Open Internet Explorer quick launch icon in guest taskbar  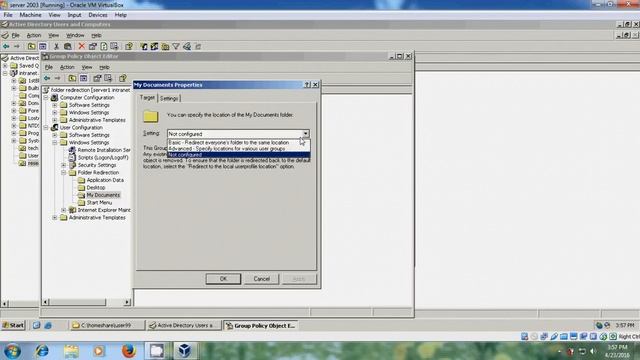(48, 326)
